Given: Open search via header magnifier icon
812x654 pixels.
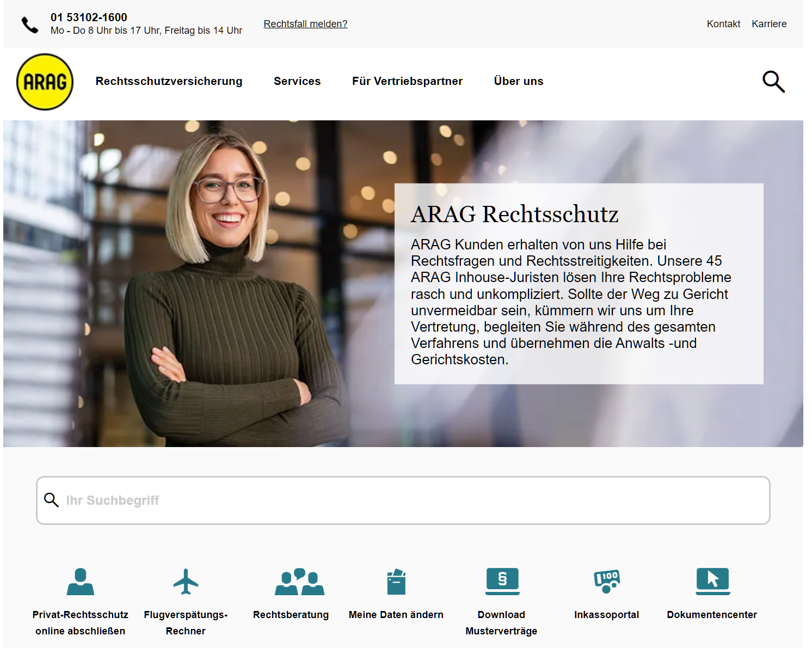Looking at the screenshot, I should (773, 82).
